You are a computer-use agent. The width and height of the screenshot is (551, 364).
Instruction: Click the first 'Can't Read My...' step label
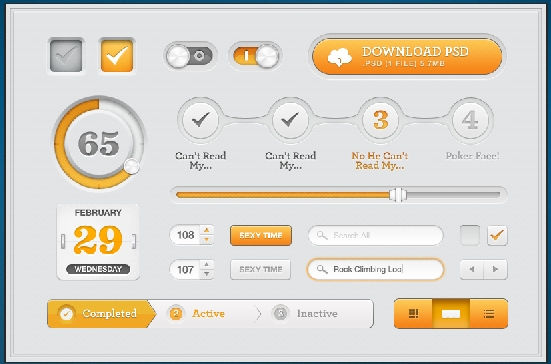(201, 161)
